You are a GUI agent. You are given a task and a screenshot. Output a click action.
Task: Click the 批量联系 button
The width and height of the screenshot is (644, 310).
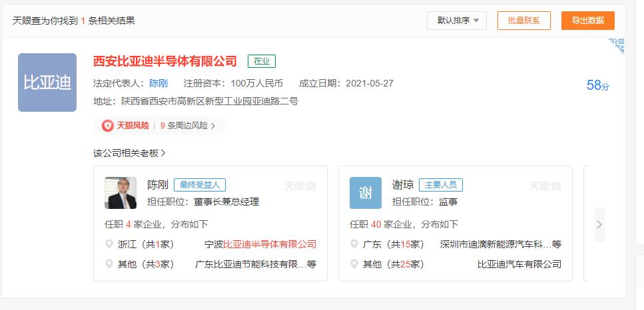[x=523, y=21]
